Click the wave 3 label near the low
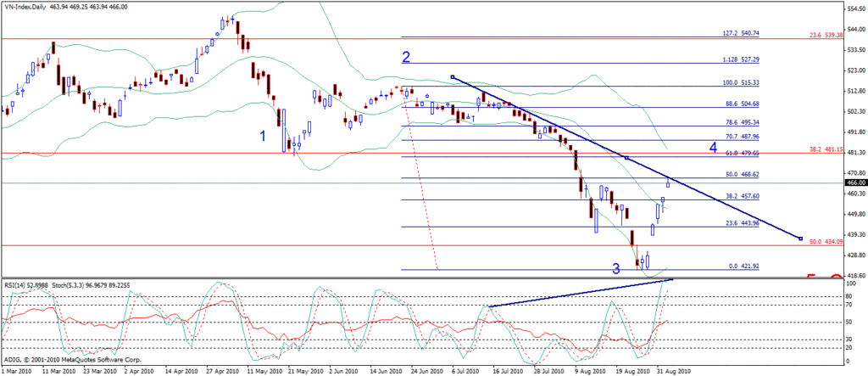Viewport: 868px width, 376px height. pyautogui.click(x=616, y=269)
